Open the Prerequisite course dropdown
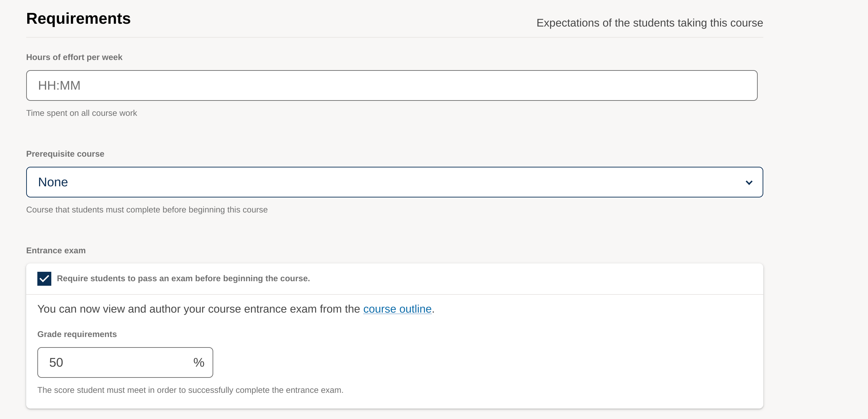This screenshot has width=868, height=419. [394, 182]
